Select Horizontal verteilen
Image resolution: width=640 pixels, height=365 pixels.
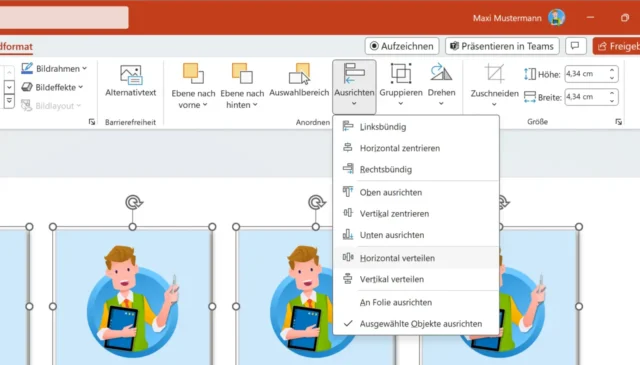[416, 258]
